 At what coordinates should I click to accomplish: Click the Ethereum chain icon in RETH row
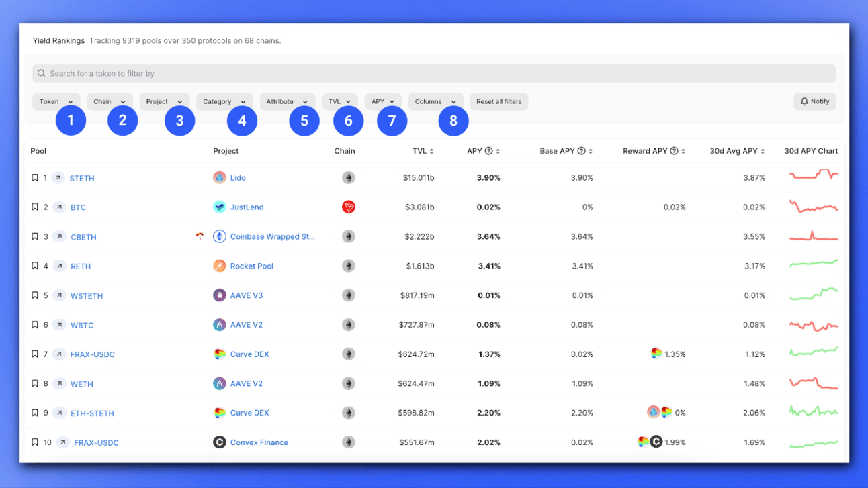349,266
